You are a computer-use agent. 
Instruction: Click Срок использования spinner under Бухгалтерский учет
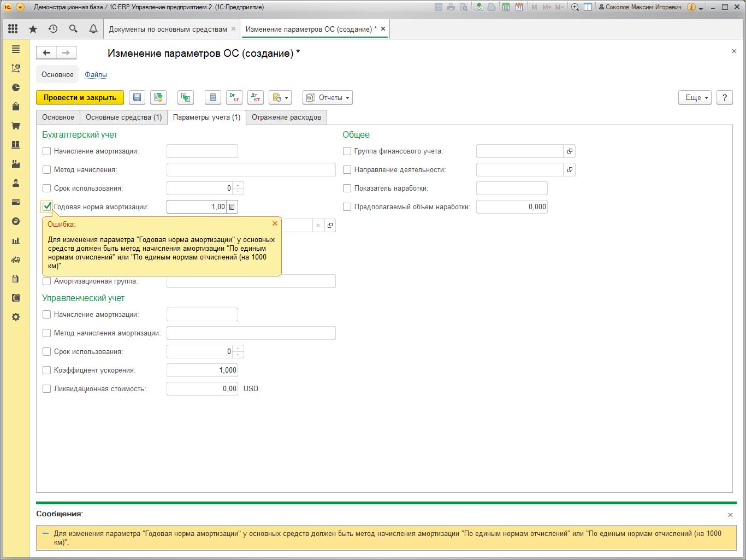click(238, 188)
